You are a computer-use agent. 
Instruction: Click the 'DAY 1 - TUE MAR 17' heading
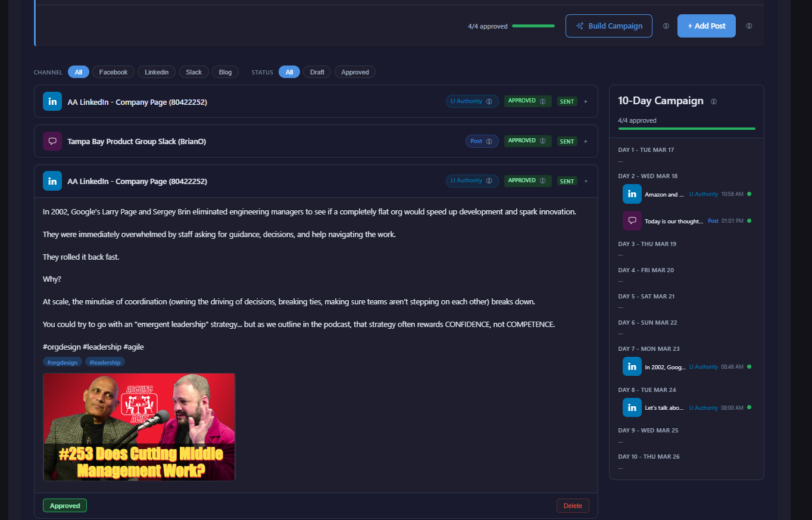click(x=646, y=150)
